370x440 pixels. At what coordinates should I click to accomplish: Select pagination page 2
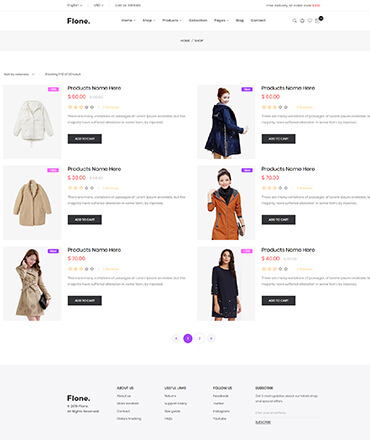pos(199,338)
